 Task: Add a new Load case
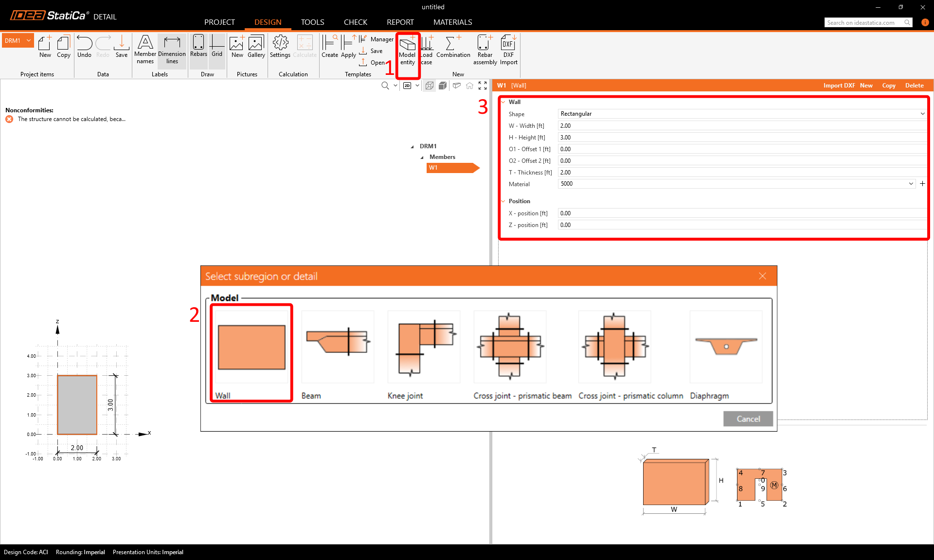point(427,49)
